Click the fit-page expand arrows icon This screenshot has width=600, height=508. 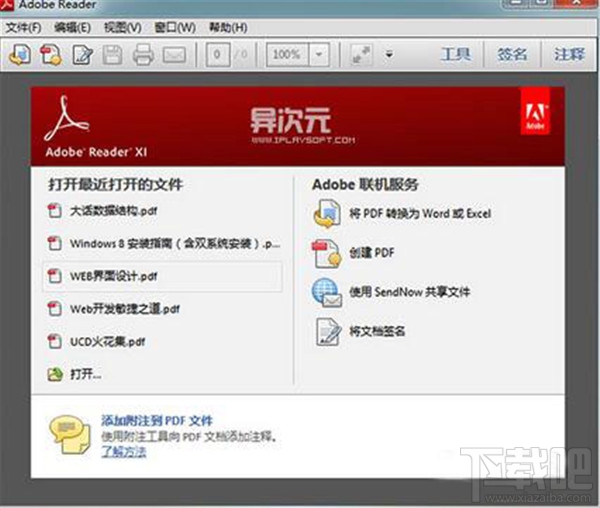coord(361,55)
